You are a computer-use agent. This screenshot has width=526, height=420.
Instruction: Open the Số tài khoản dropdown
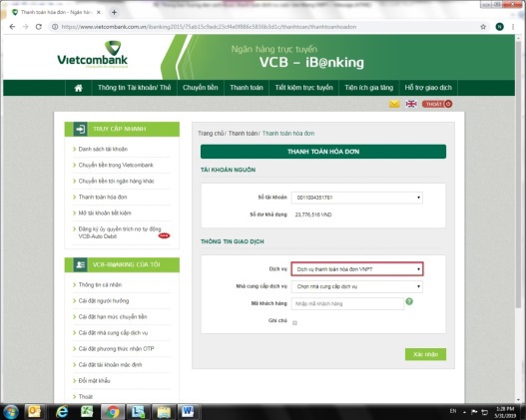click(357, 198)
